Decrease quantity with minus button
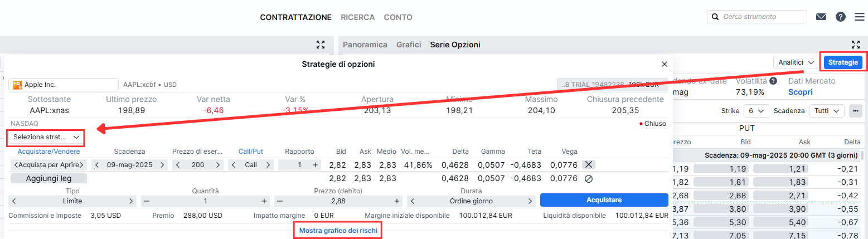 pyautogui.click(x=147, y=201)
